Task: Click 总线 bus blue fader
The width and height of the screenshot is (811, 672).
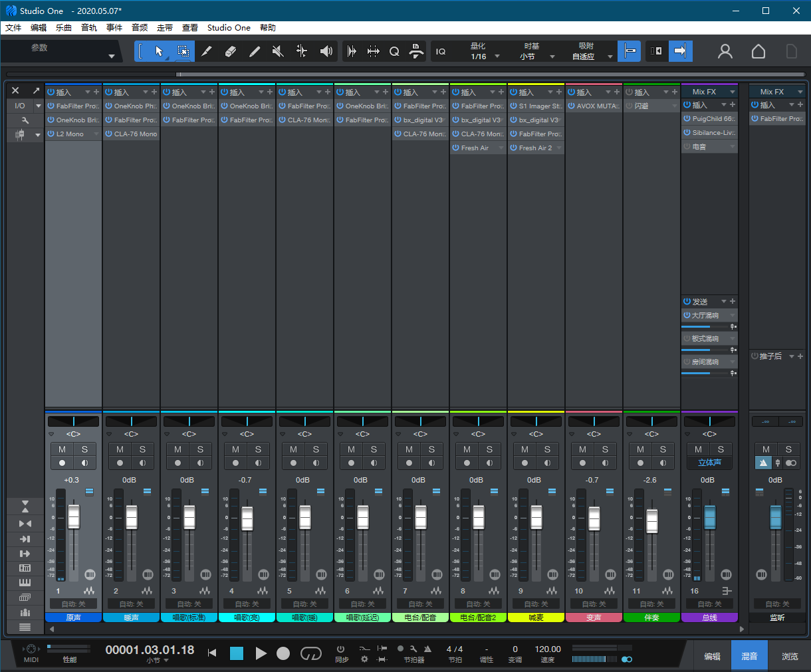Action: click(x=710, y=517)
